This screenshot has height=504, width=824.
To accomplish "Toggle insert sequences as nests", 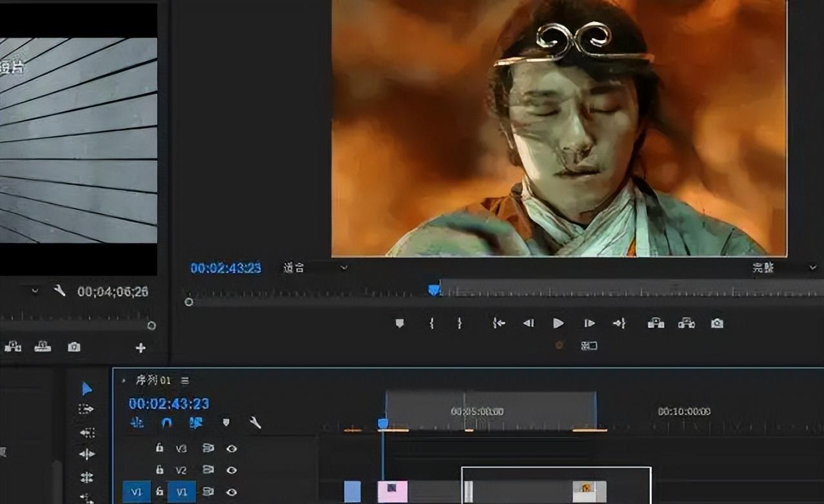I will pyautogui.click(x=137, y=423).
